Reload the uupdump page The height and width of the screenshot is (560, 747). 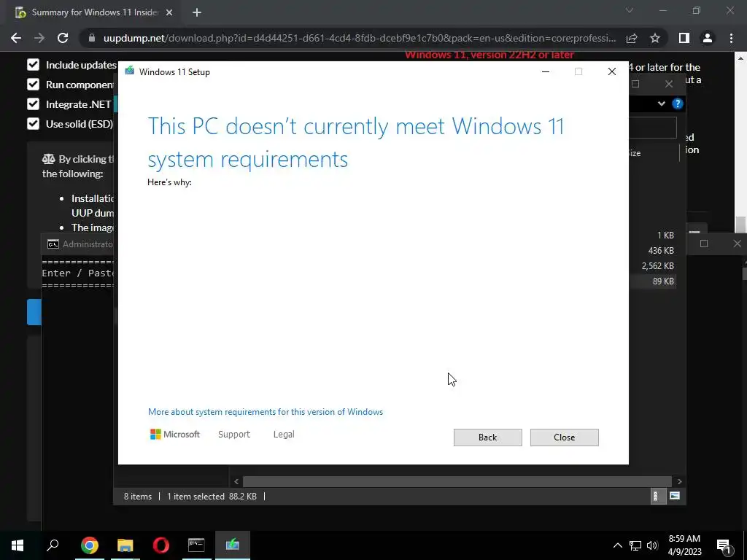pos(63,38)
